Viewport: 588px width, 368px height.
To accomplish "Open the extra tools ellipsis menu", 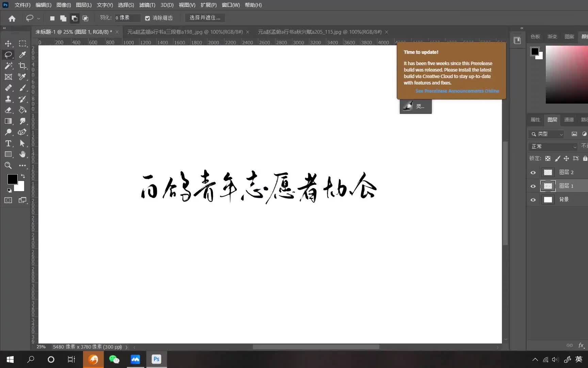I will 22,166.
